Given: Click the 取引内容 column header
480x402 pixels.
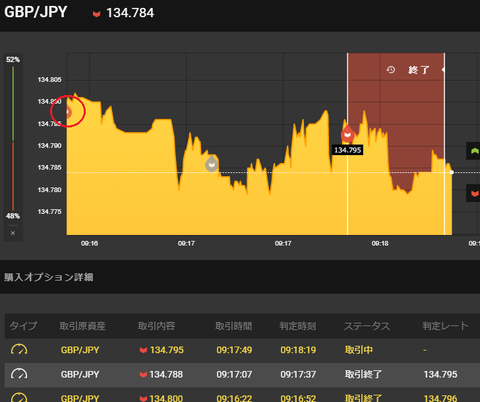Looking at the screenshot, I should coord(156,326).
